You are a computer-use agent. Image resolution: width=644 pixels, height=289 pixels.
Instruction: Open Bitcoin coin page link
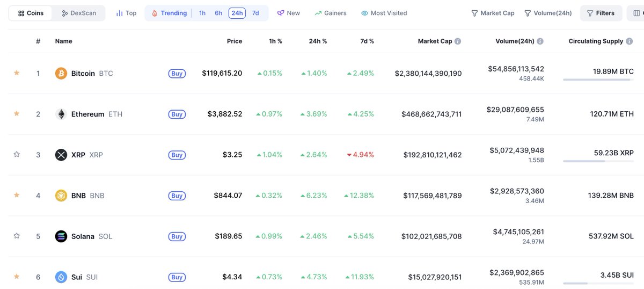point(84,73)
